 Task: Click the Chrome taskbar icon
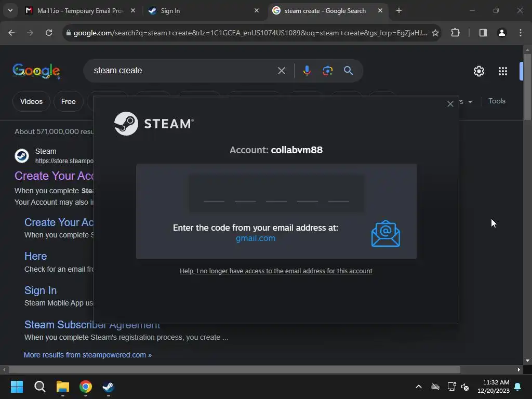tap(86, 387)
